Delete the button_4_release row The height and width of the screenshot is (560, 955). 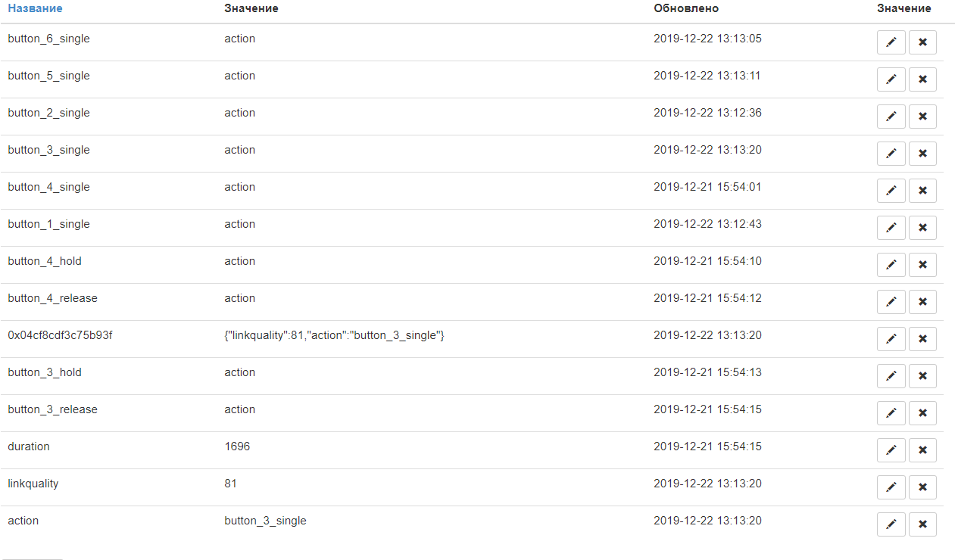pyautogui.click(x=922, y=302)
